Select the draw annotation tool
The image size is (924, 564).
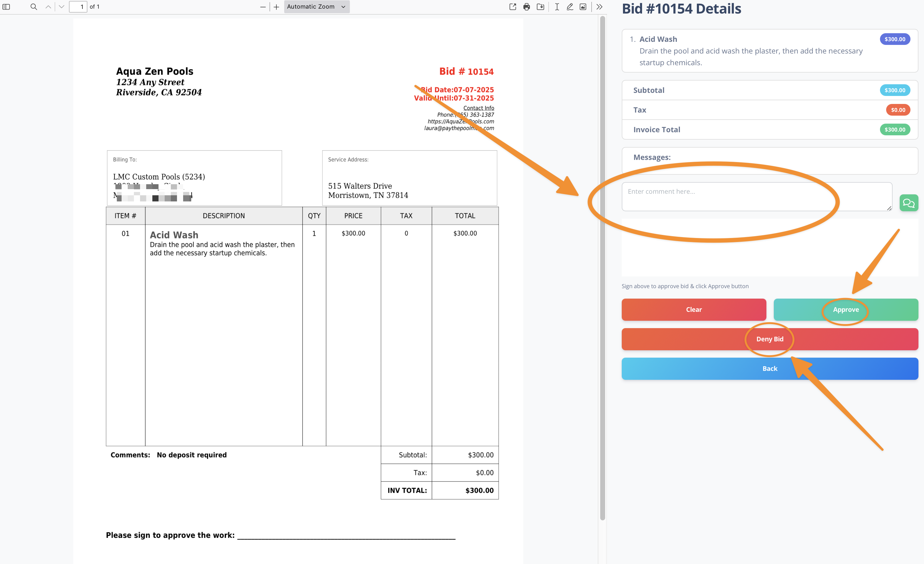[x=570, y=7]
